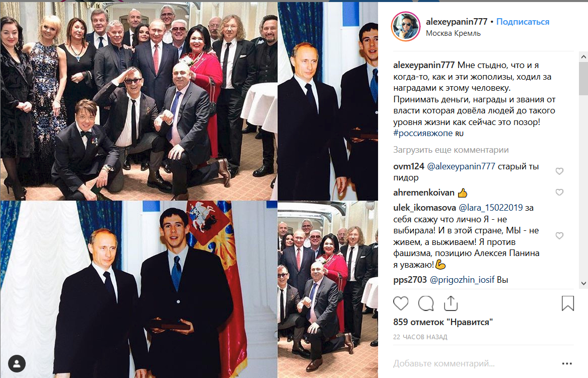Like the post with the heart icon
The width and height of the screenshot is (588, 378).
pos(401,303)
